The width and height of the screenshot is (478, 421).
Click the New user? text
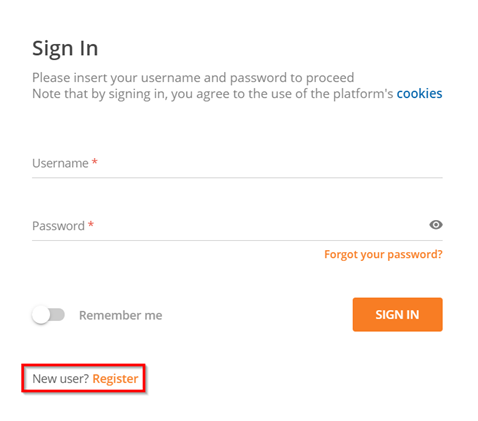[61, 379]
